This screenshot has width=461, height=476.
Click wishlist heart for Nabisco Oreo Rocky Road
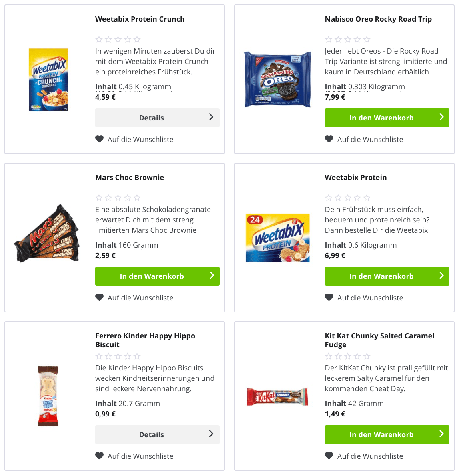tap(329, 139)
